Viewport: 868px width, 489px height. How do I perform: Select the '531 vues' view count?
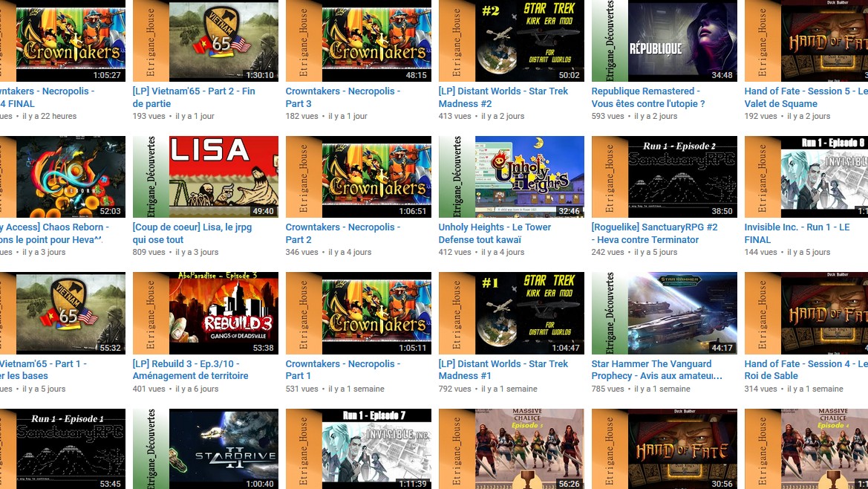point(301,389)
